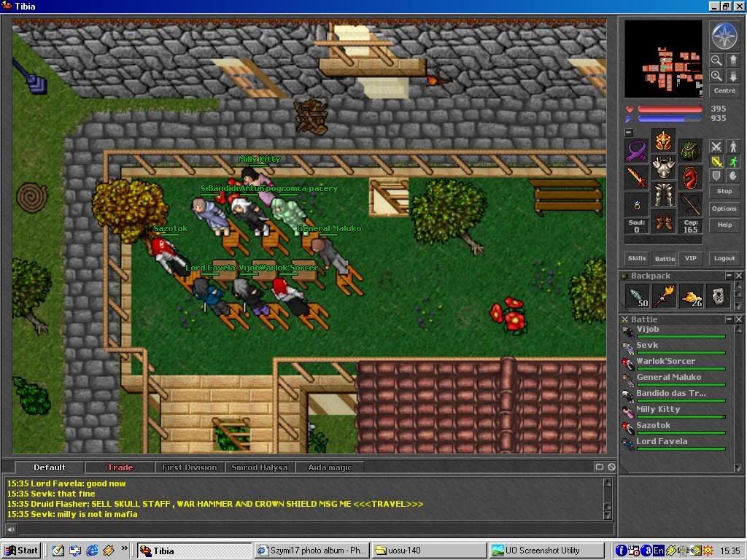The height and width of the screenshot is (560, 747).
Task: Open the green backpack equipment slot
Action: pyautogui.click(x=690, y=151)
